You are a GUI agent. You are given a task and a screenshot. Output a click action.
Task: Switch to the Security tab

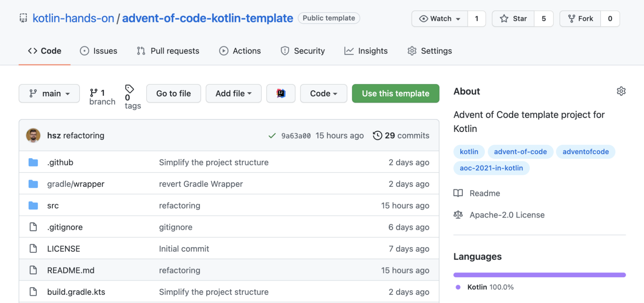(x=303, y=51)
